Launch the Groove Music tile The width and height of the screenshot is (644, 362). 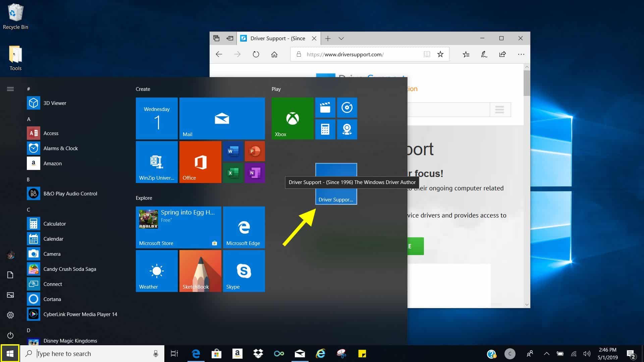(x=347, y=108)
